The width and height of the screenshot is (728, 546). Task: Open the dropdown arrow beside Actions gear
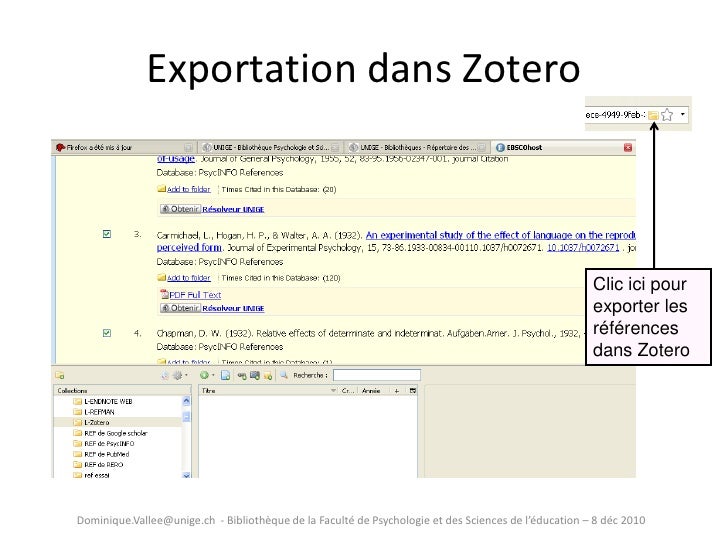pyautogui.click(x=186, y=375)
